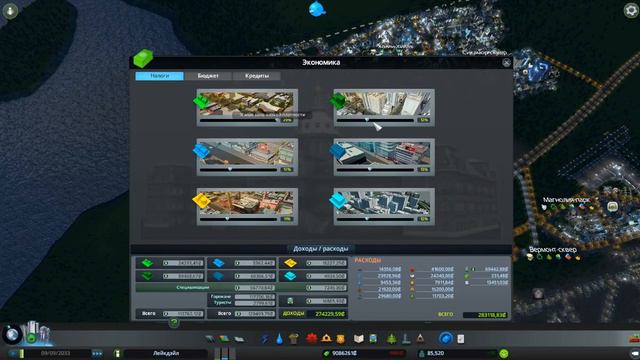This screenshot has height=360, width=640.
Task: Open the Districts tool menu
Action: 239,339
